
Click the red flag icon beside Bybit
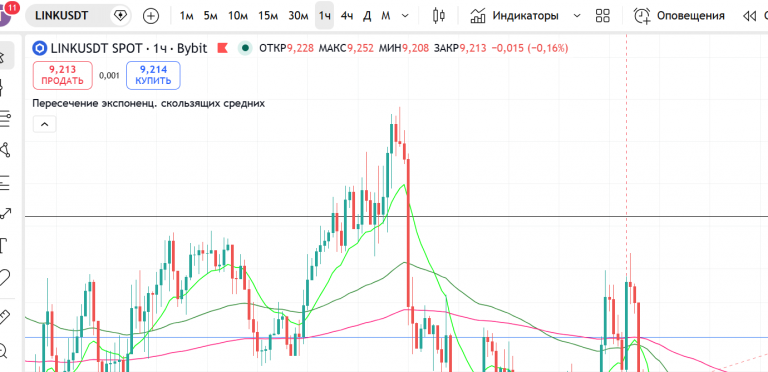(x=222, y=48)
